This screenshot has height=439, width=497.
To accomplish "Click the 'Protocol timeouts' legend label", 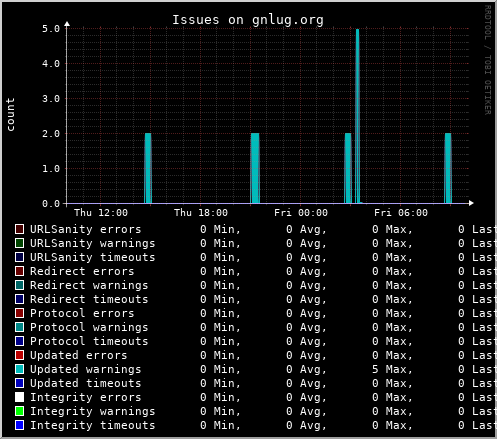I will coord(89,341).
